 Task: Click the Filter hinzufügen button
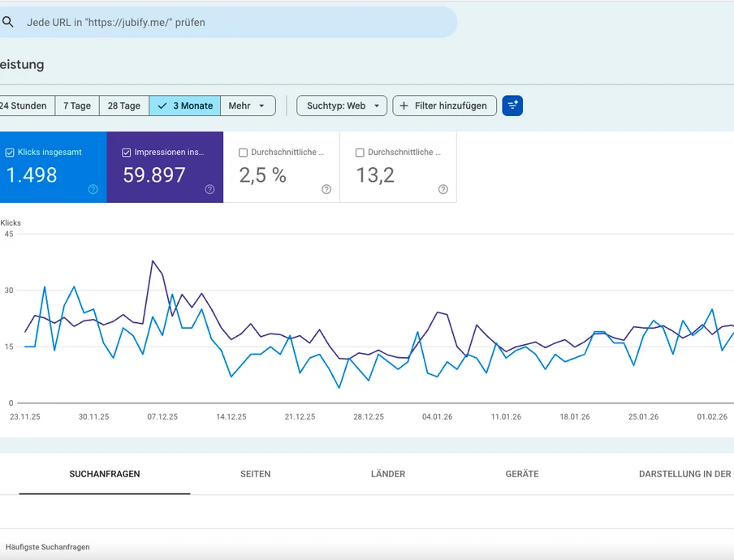click(444, 106)
